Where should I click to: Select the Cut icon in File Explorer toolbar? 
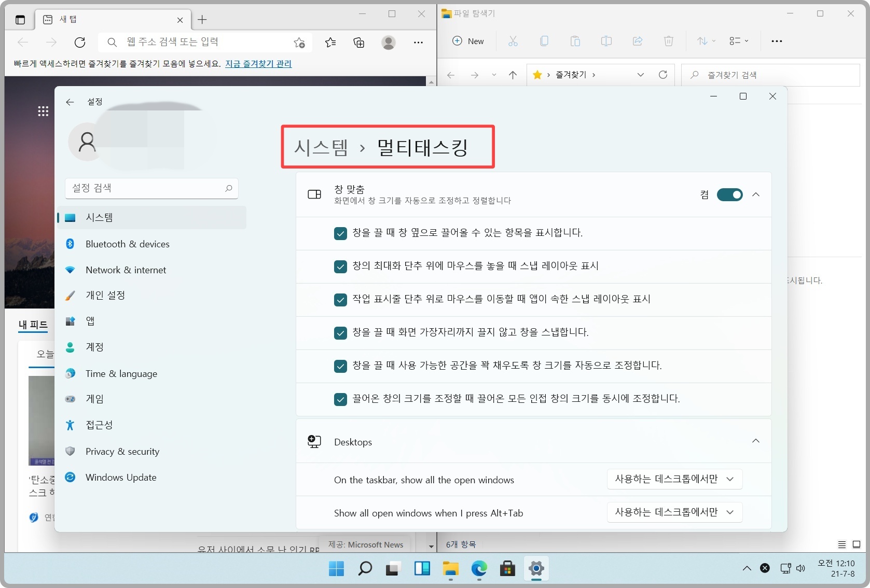click(x=513, y=41)
